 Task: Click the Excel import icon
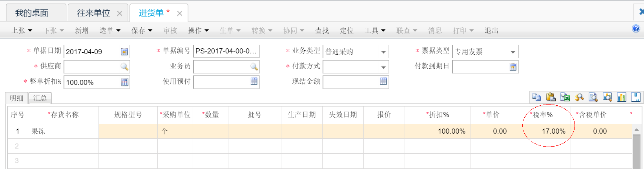click(565, 97)
